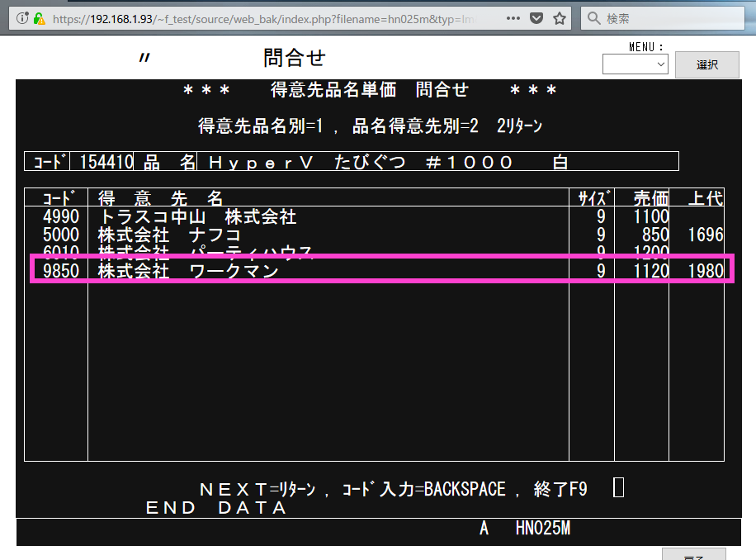Image resolution: width=756 pixels, height=560 pixels.
Task: Click the padlock security warning icon
Action: point(39,18)
